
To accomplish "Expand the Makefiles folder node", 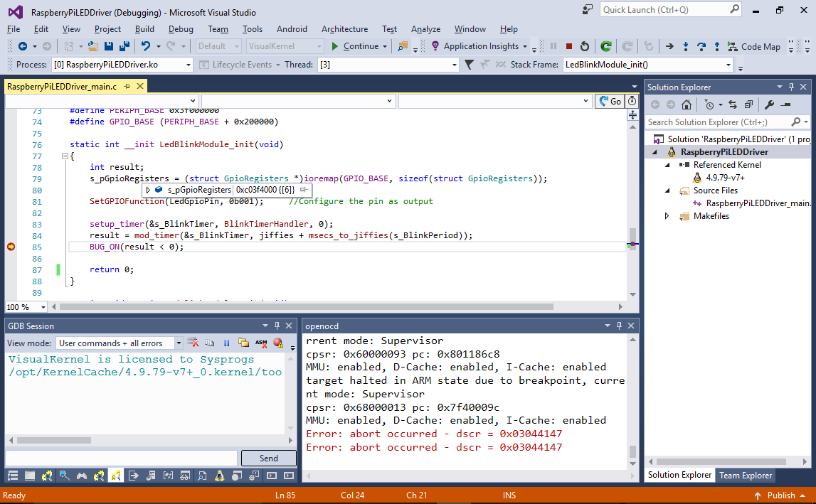I will click(667, 216).
